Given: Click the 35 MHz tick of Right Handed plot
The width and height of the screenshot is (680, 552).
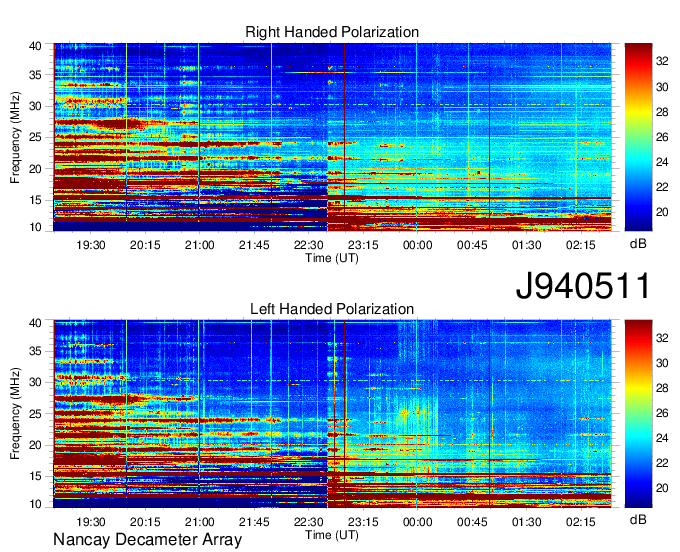Looking at the screenshot, I should (x=36, y=75).
